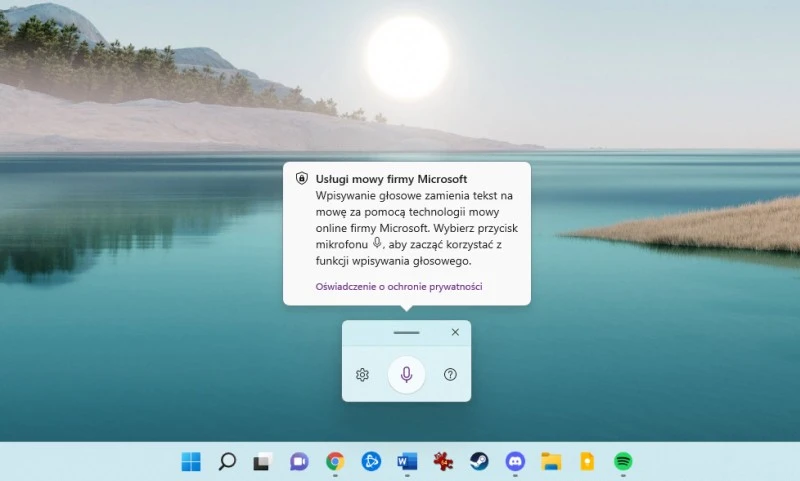Switch to Discord in the taskbar
Image resolution: width=800 pixels, height=481 pixels.
point(515,461)
